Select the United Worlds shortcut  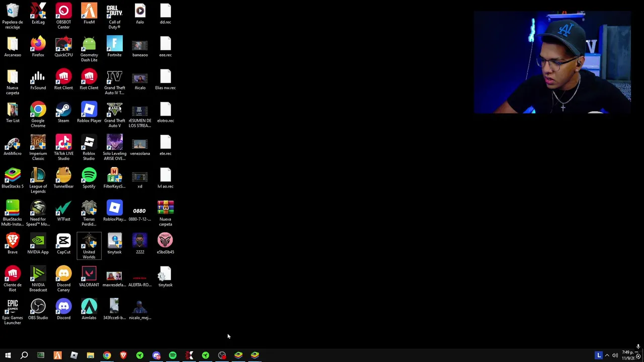pyautogui.click(x=89, y=246)
